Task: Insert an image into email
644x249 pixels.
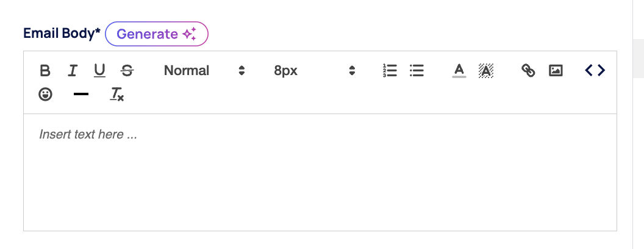Action: coord(555,71)
